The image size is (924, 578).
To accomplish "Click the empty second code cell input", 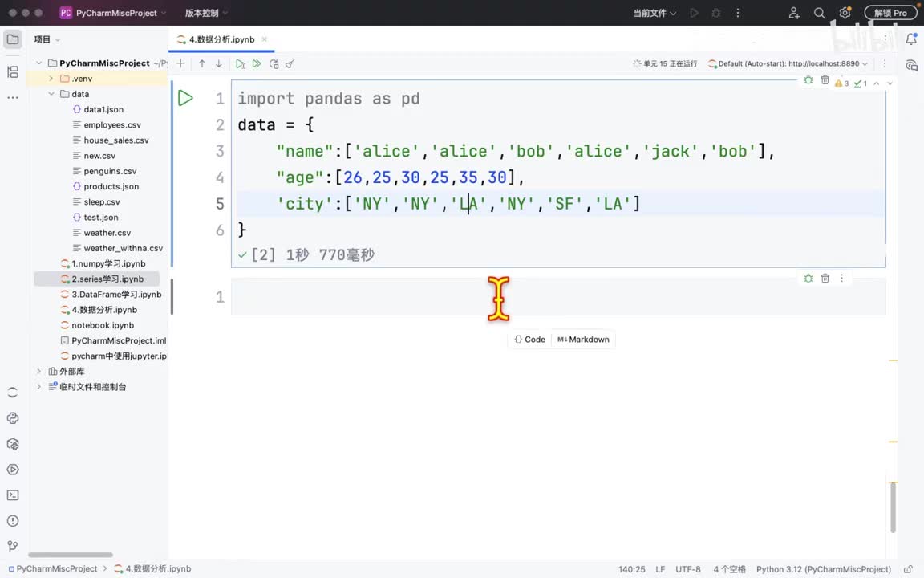I will point(558,297).
